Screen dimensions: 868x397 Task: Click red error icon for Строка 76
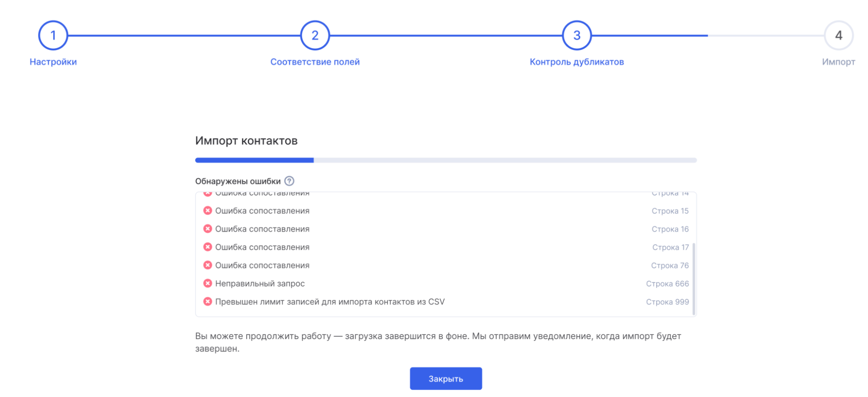[208, 265]
